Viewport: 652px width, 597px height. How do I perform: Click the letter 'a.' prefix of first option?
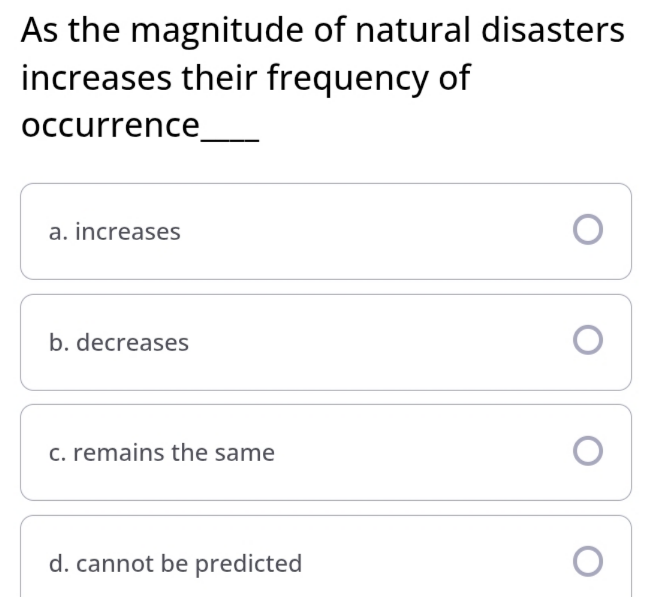click(x=58, y=232)
